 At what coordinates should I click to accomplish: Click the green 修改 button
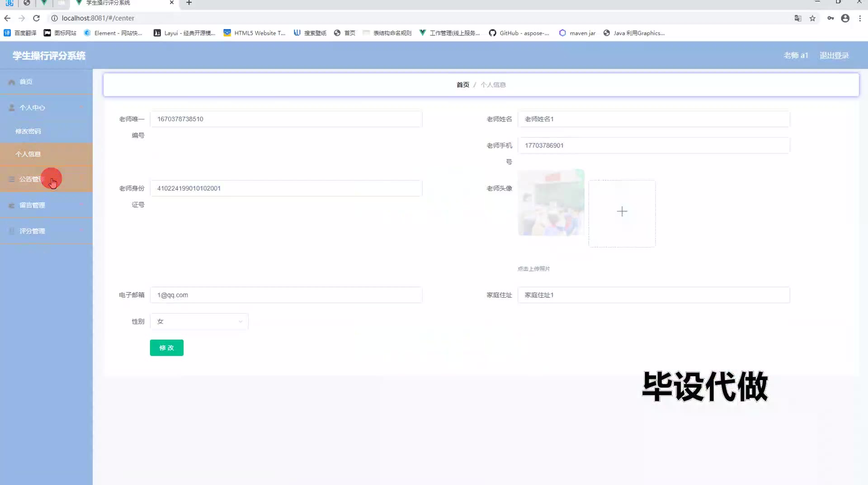tap(166, 348)
